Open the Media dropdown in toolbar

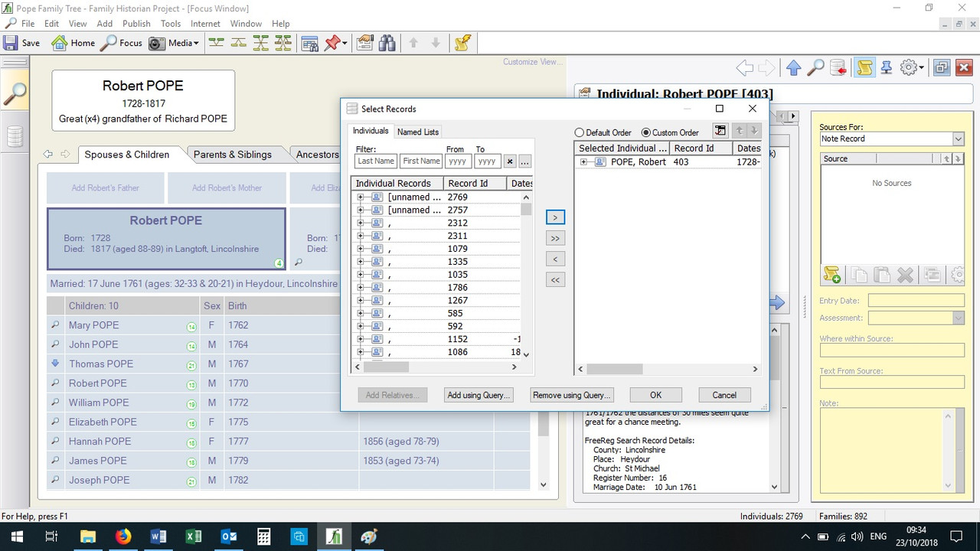click(174, 43)
